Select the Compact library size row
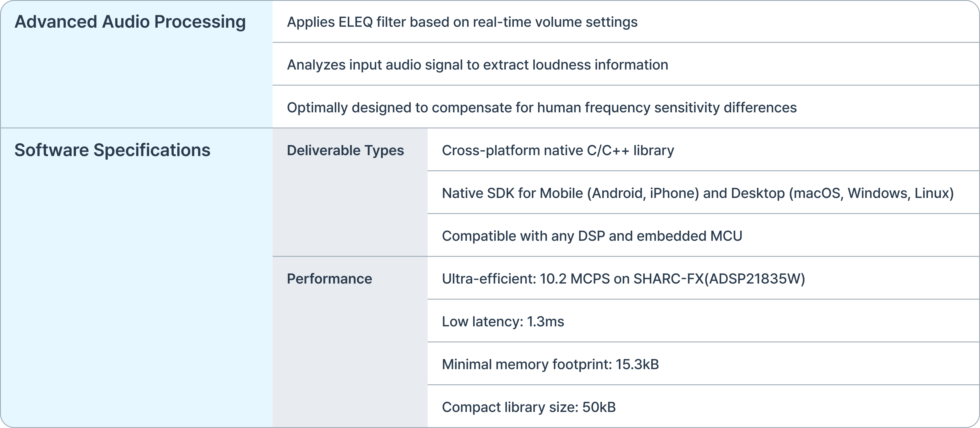This screenshot has width=980, height=428. point(528,407)
